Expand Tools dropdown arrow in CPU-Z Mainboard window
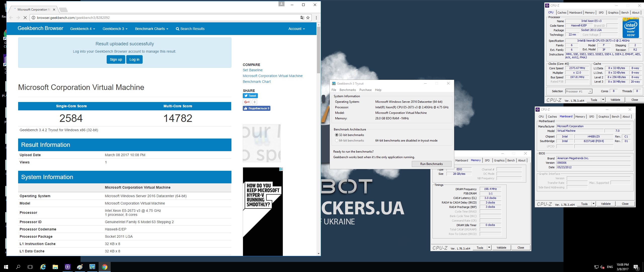 point(593,204)
